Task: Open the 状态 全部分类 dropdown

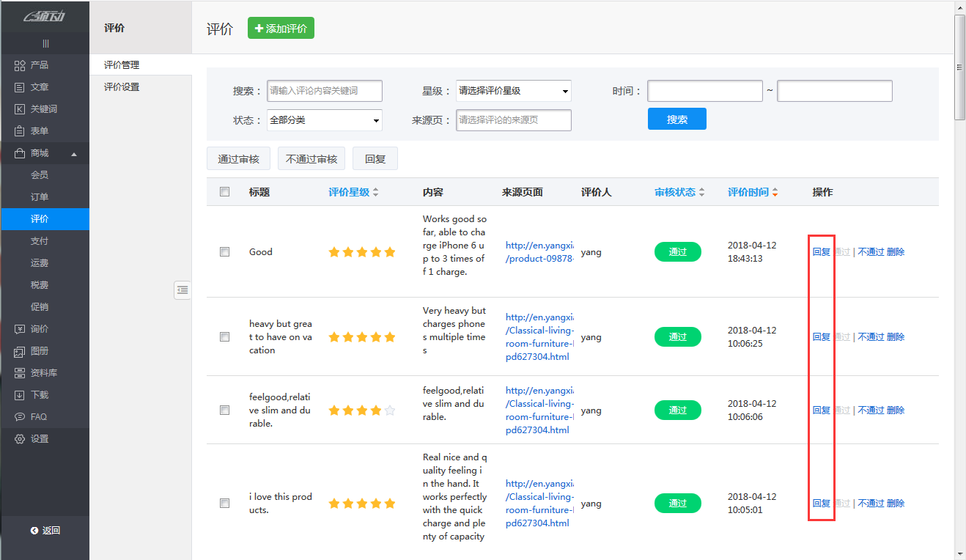Action: (324, 119)
